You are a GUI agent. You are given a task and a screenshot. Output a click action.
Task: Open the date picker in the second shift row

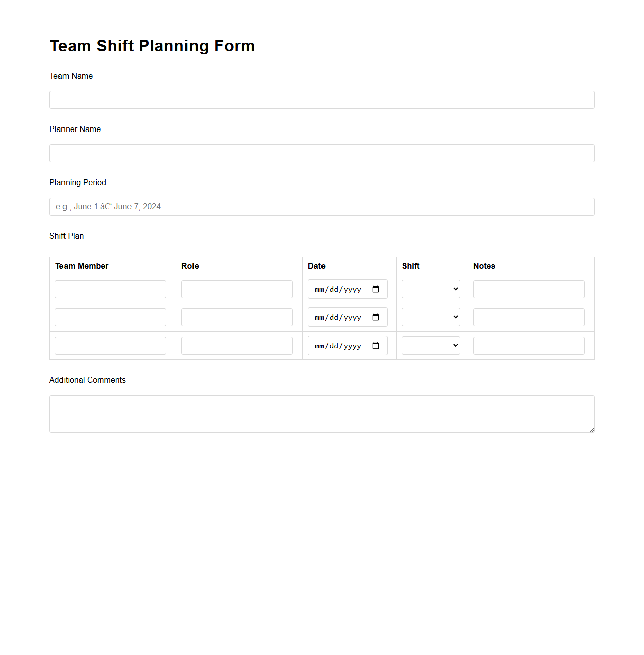click(376, 317)
